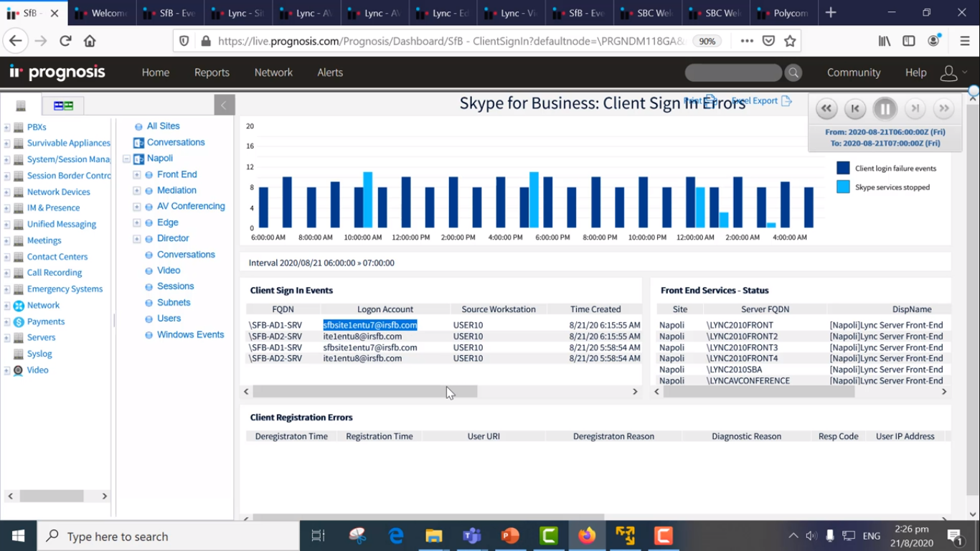Go back in the browser
The image size is (980, 551).
16,41
